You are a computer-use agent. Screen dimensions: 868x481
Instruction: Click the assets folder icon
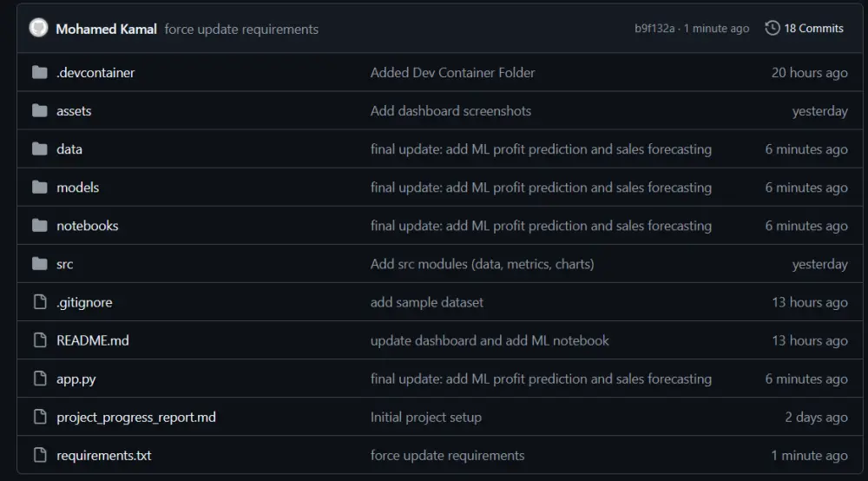39,111
